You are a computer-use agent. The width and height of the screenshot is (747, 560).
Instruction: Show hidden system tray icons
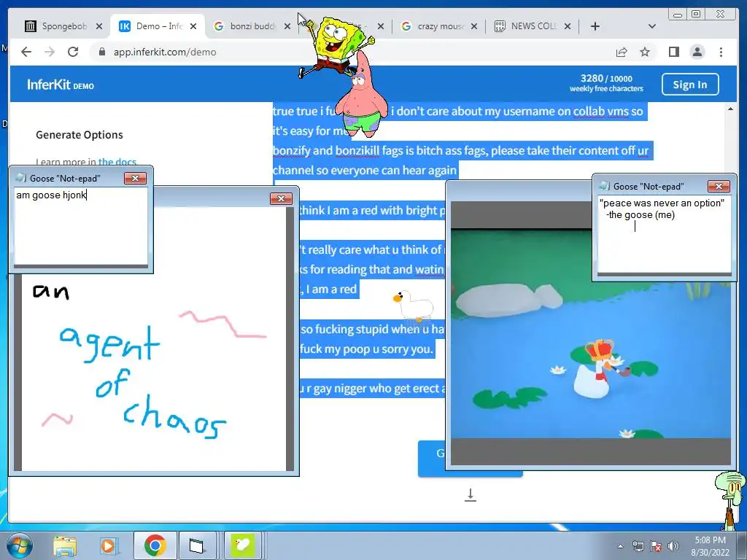point(620,546)
